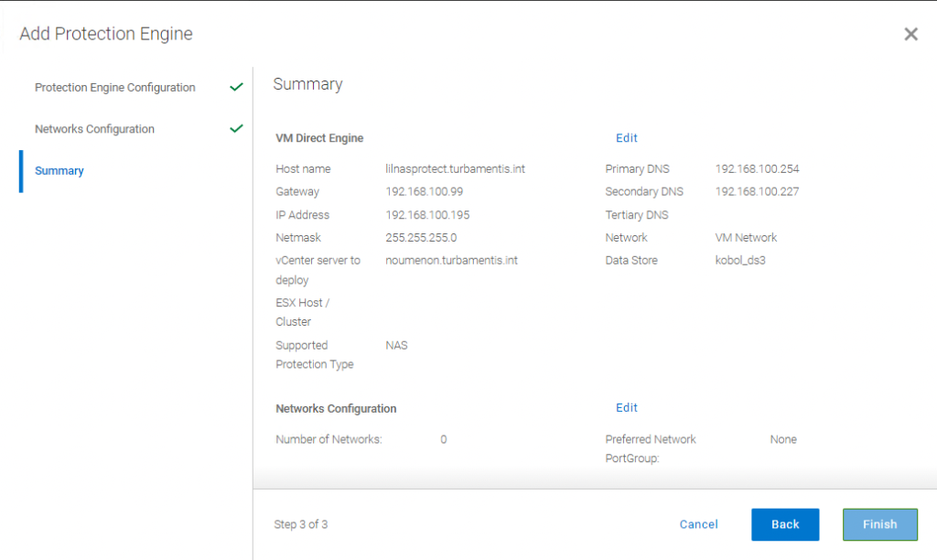Click the IP Address value 192.168.100.195

pyautogui.click(x=427, y=214)
